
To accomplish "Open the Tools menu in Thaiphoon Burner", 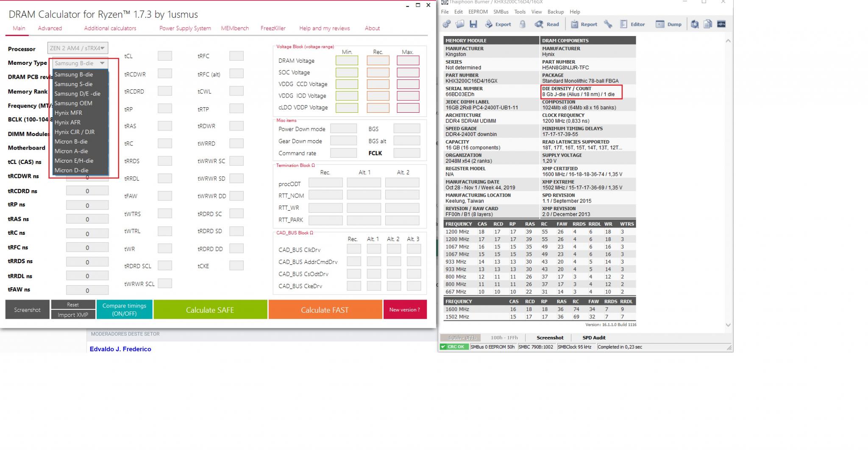I will 520,12.
